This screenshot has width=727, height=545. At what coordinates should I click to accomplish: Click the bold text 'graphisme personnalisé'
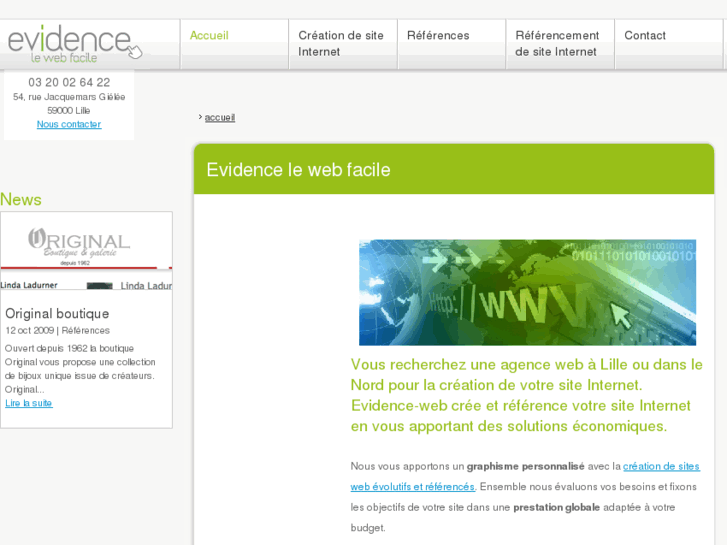click(x=525, y=467)
